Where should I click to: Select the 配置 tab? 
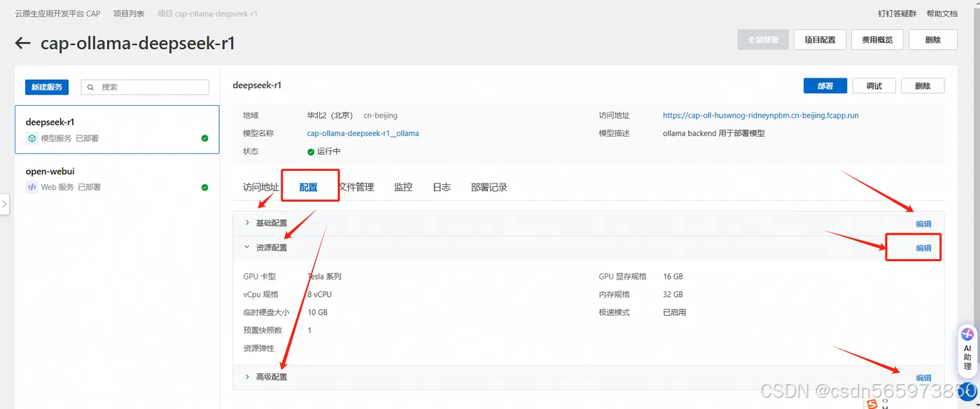click(309, 187)
